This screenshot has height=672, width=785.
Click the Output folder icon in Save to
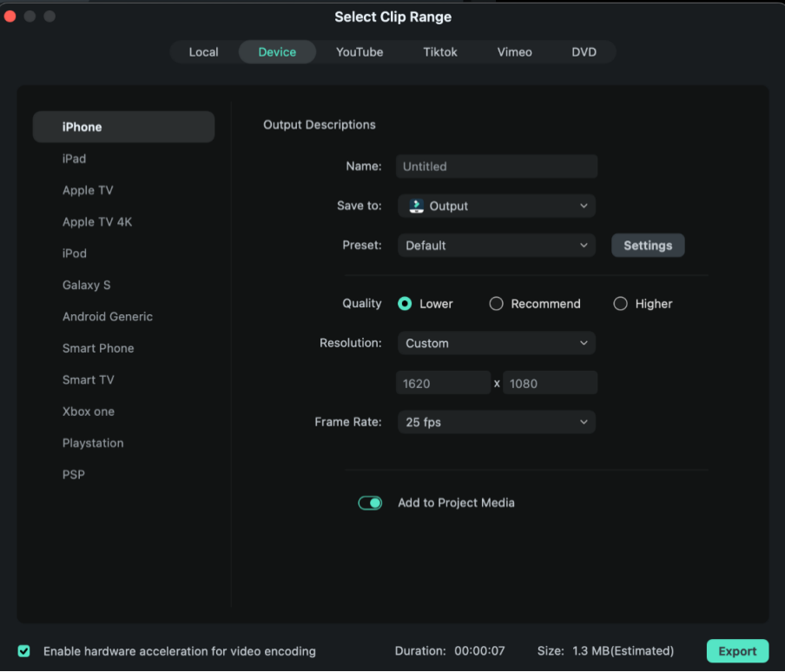click(x=417, y=206)
